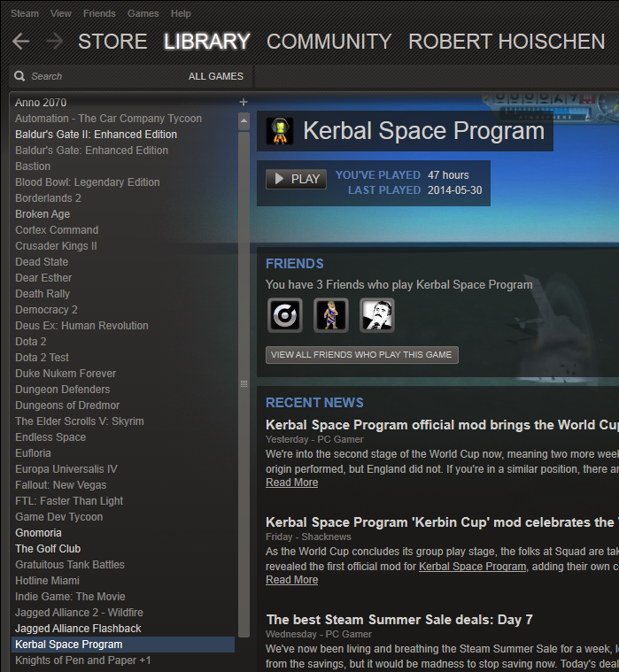The height and width of the screenshot is (672, 619).
Task: Click the Kerbal Space Program game icon
Action: point(280,131)
